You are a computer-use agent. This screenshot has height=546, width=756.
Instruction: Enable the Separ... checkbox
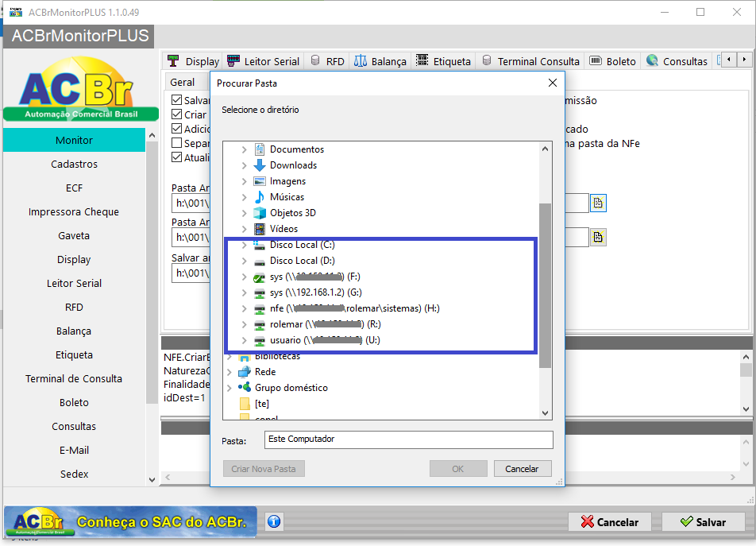pyautogui.click(x=177, y=143)
